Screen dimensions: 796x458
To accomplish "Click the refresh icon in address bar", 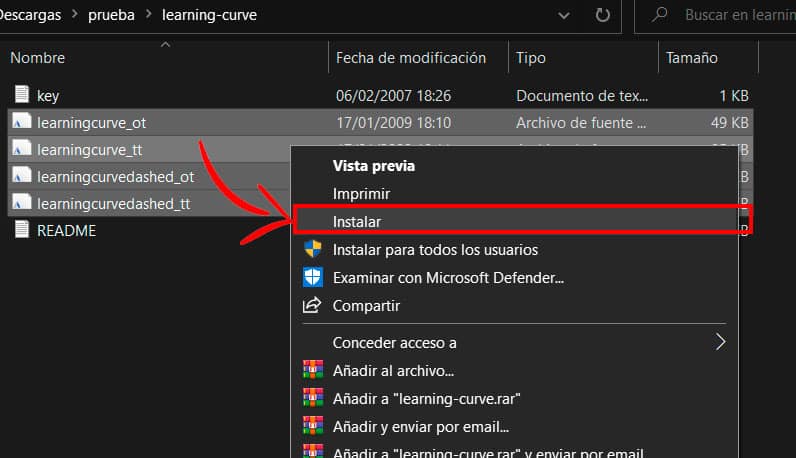I will [602, 16].
